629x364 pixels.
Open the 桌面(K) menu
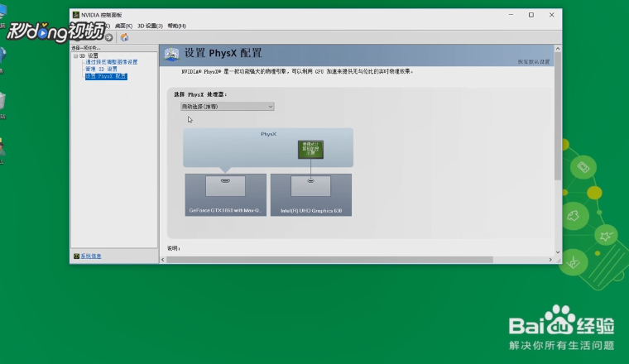pyautogui.click(x=123, y=26)
